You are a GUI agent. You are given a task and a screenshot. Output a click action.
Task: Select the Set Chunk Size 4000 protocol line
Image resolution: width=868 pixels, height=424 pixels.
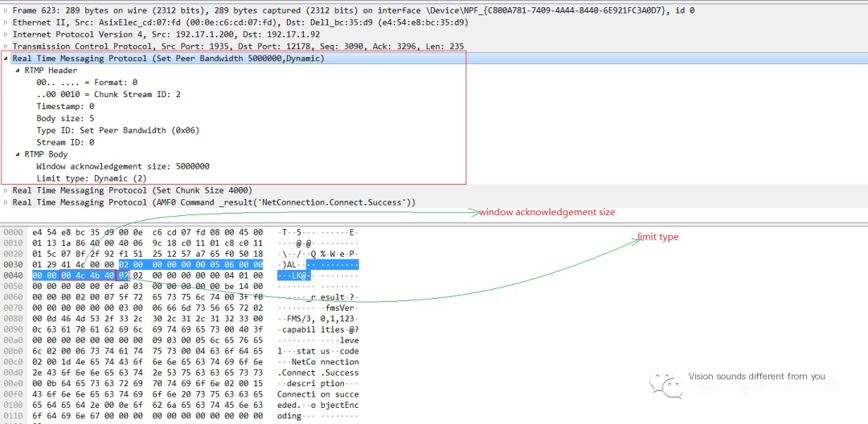pyautogui.click(x=133, y=190)
